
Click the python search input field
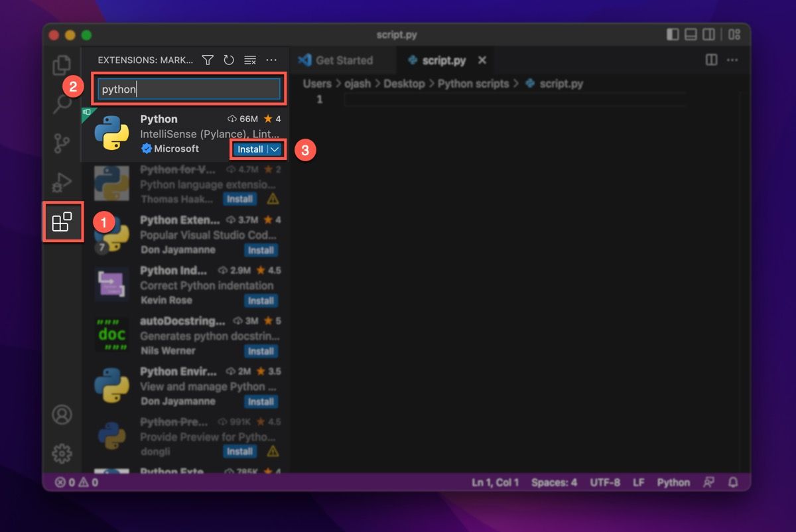[189, 88]
